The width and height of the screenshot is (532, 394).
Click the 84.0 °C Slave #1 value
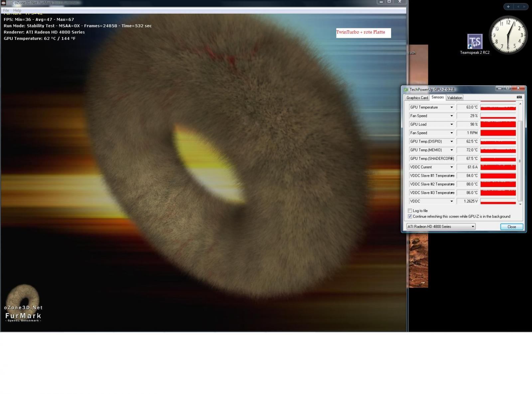pos(467,176)
